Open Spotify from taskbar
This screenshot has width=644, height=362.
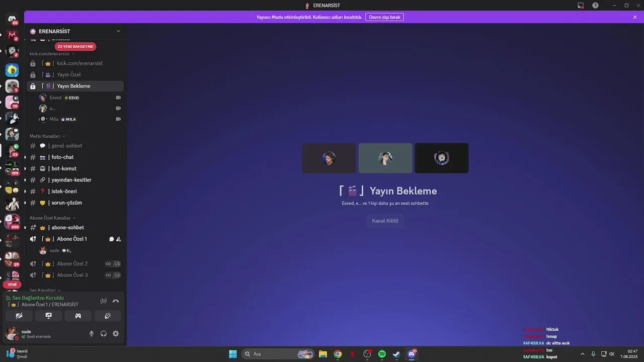click(382, 354)
